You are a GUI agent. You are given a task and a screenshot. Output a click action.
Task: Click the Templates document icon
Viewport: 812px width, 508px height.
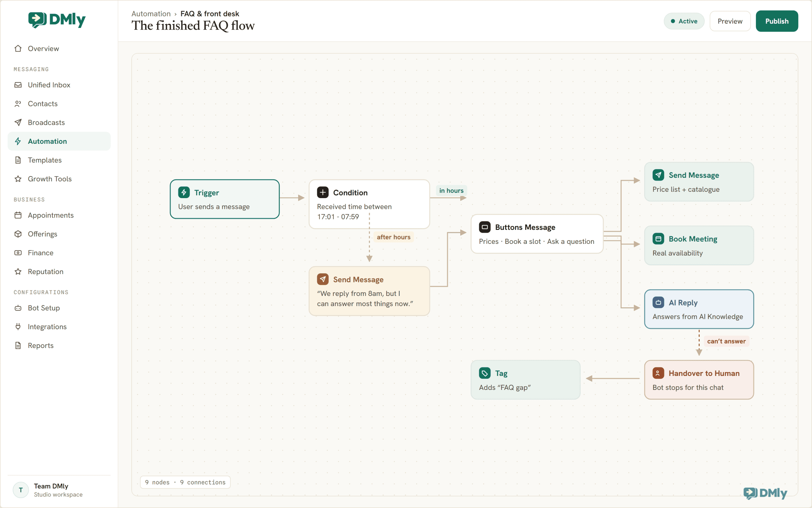coord(18,160)
